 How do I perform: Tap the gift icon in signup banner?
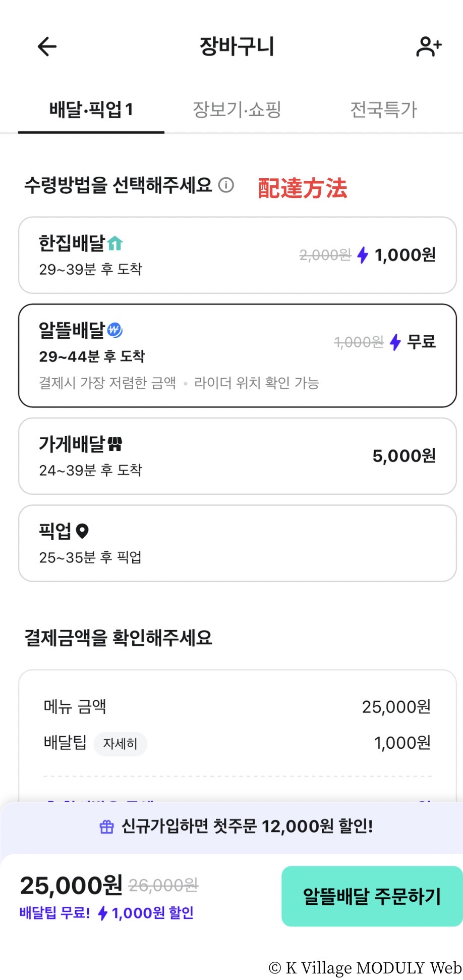pos(106,827)
